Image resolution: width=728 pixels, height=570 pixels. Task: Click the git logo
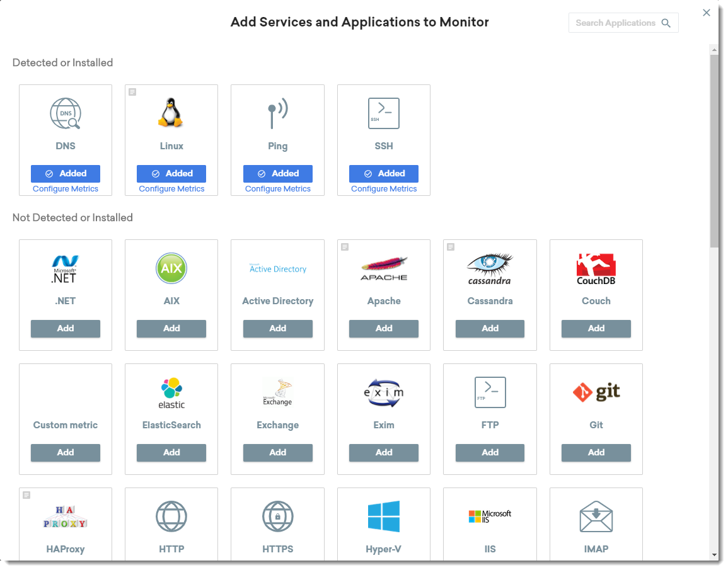tap(596, 392)
